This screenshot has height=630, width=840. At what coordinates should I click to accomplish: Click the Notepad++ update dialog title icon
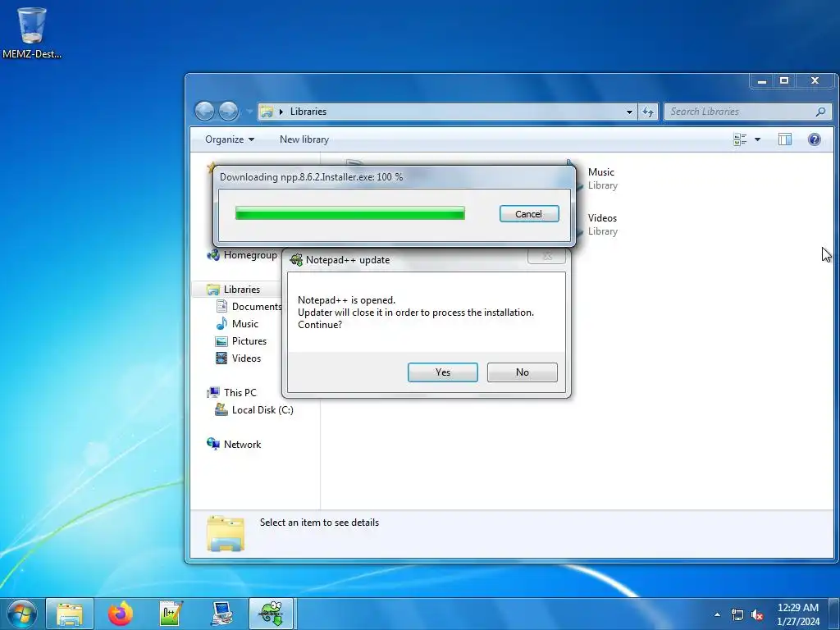point(295,260)
